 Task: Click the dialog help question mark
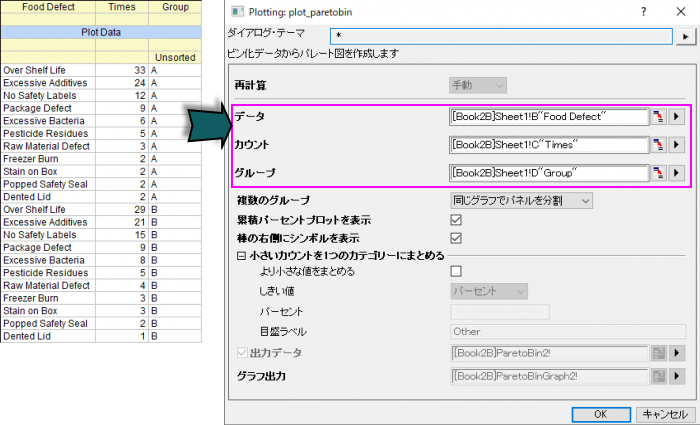click(x=643, y=12)
